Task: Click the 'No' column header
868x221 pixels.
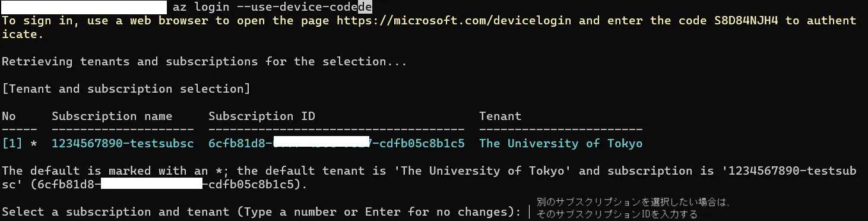Action: 9,116
